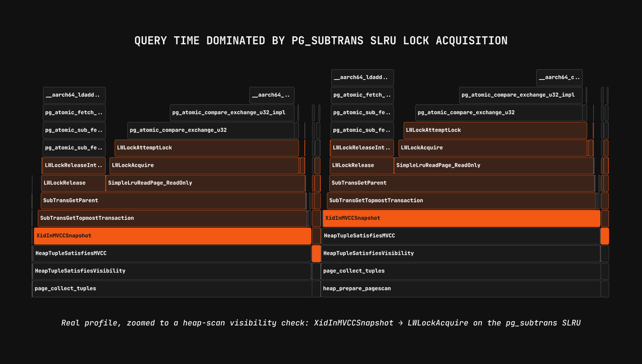Click pg_atomic_fetch_.. in right flame graph
Screen dimensions: 642x364
tap(363, 95)
